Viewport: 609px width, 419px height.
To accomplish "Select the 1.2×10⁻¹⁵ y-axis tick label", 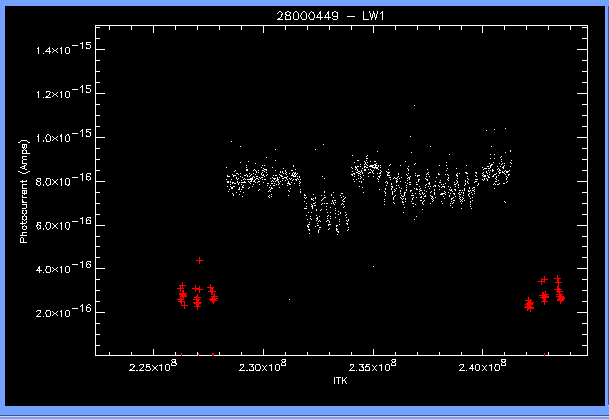I will (x=66, y=93).
